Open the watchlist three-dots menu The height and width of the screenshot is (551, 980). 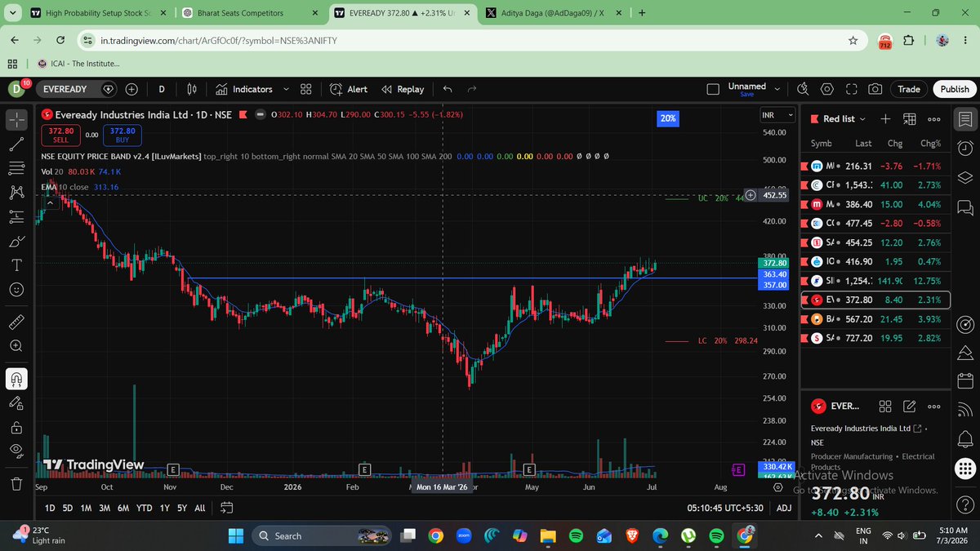pos(934,118)
